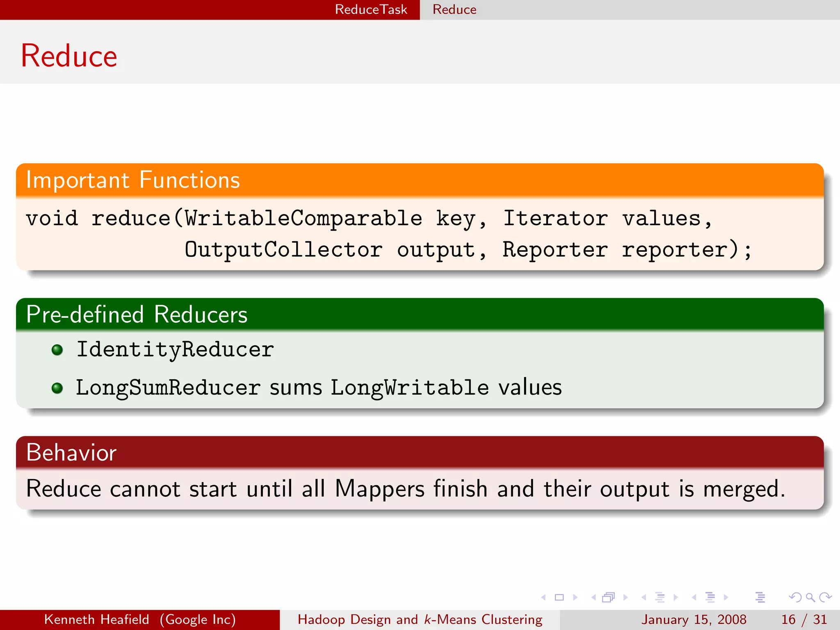
Task: Jump to previous frame arrow
Action: (593, 598)
